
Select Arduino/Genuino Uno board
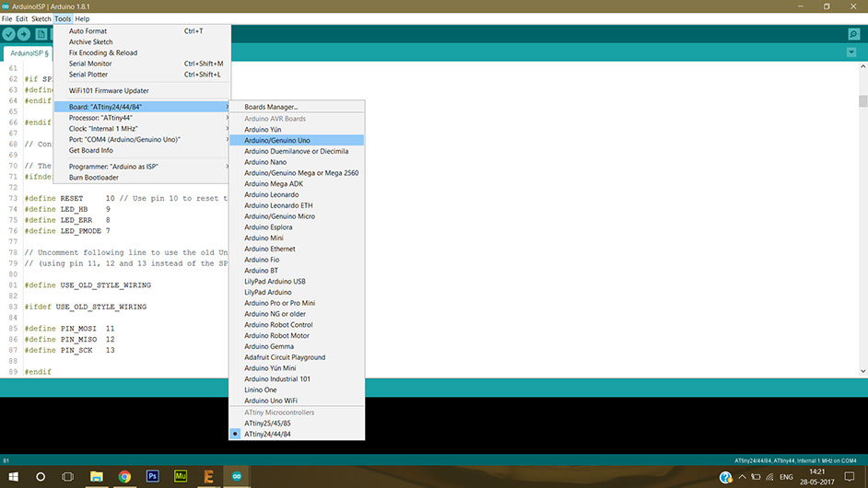click(x=297, y=141)
